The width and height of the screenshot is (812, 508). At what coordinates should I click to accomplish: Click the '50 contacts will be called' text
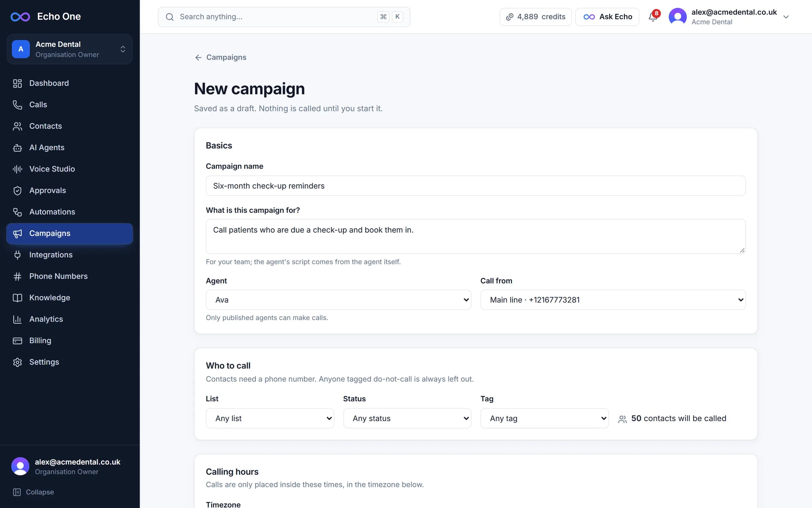coord(678,419)
